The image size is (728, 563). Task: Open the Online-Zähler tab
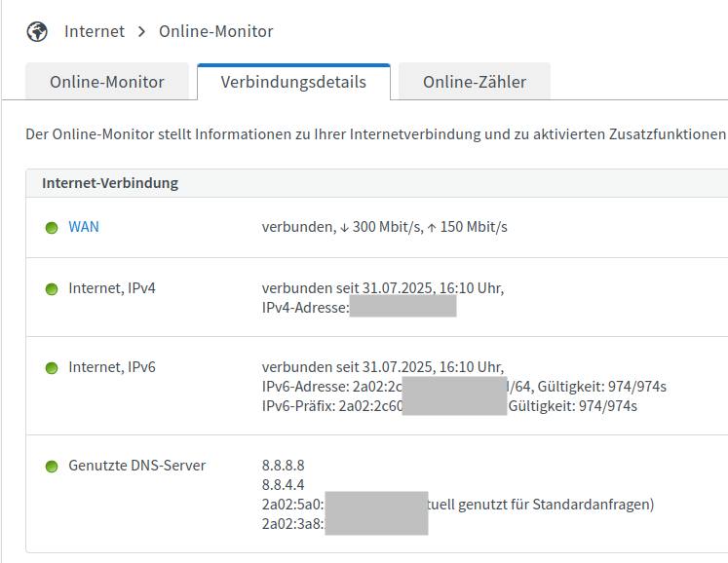tap(474, 82)
